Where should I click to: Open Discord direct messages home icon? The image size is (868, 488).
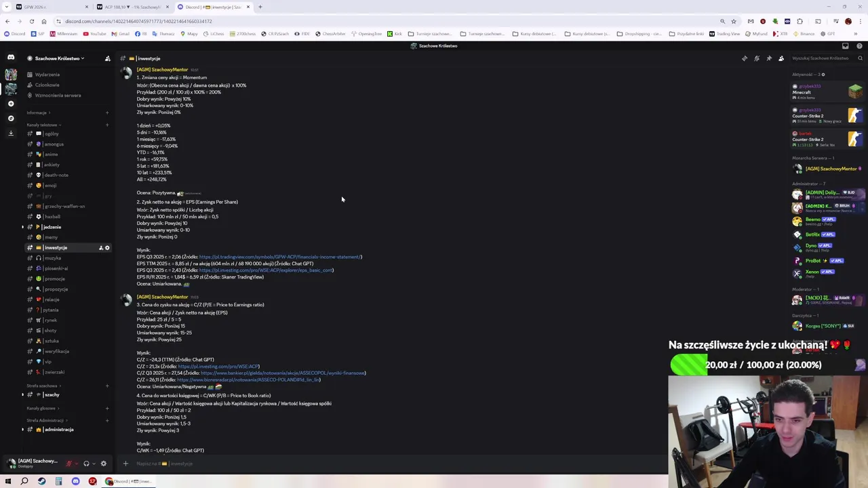pyautogui.click(x=11, y=58)
